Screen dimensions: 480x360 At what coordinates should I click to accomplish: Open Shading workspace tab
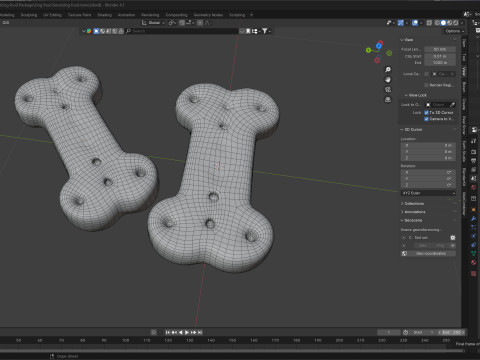105,15
